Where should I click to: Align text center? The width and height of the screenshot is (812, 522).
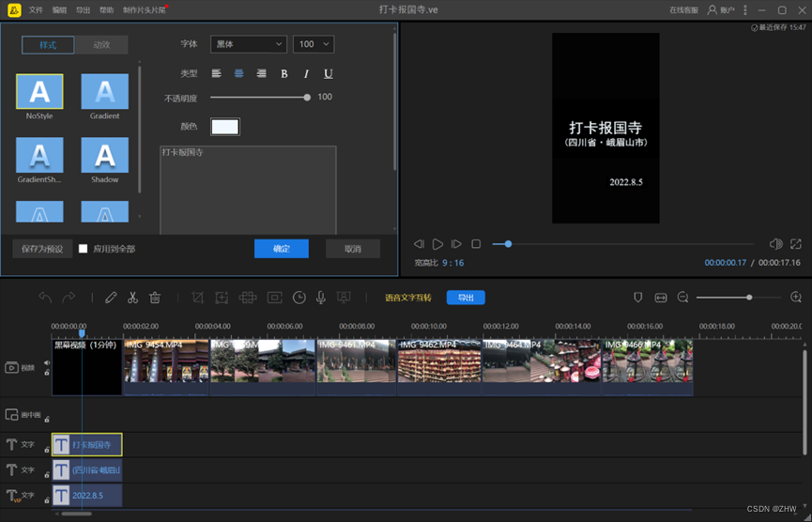(x=238, y=73)
